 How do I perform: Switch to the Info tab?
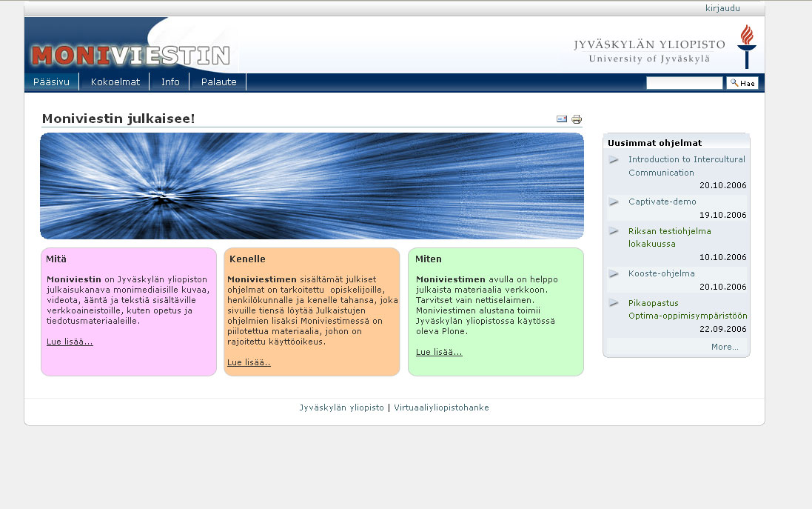(170, 82)
